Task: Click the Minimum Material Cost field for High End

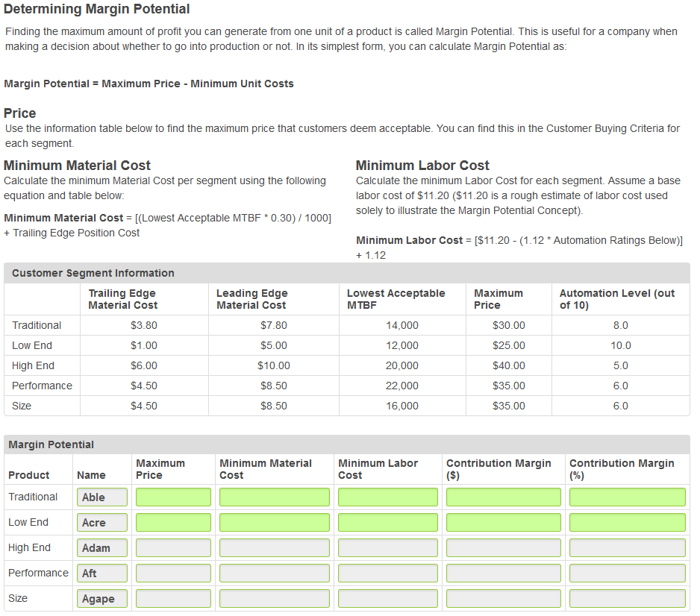Action: coord(274,547)
